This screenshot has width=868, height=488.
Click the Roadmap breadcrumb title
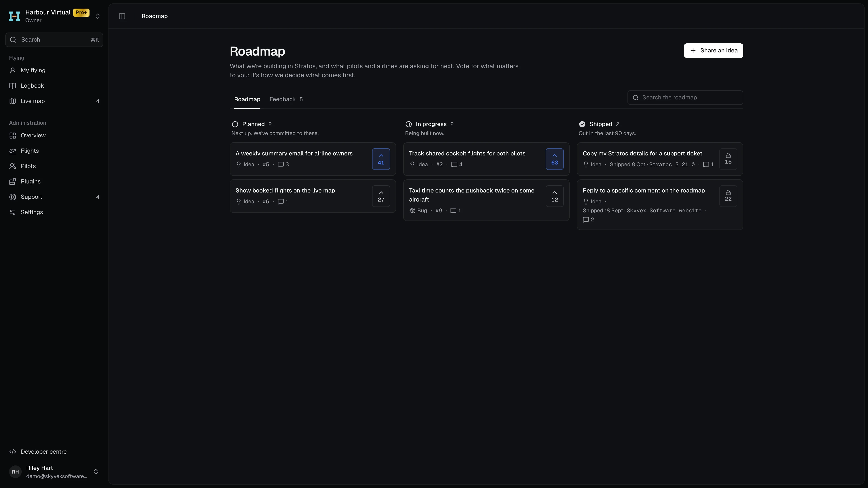pyautogui.click(x=154, y=16)
